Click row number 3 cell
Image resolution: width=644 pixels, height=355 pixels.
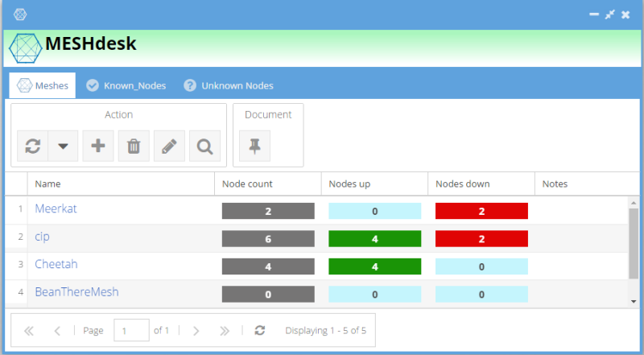[16, 265]
